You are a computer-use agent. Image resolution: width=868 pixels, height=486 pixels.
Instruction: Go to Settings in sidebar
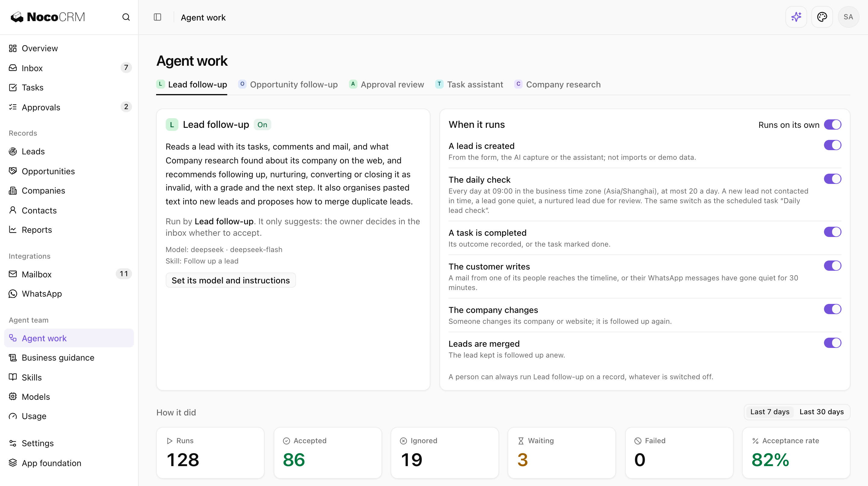click(x=69, y=443)
